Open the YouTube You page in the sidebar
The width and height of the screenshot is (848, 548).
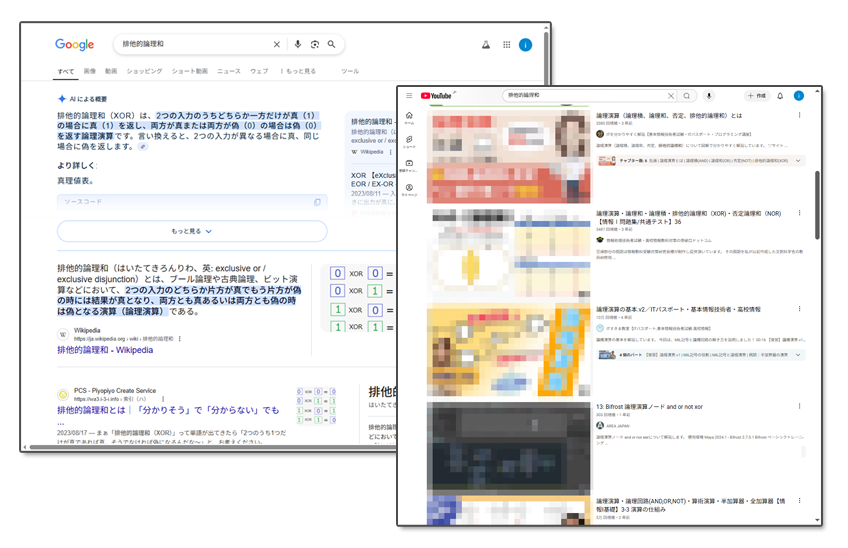pyautogui.click(x=409, y=190)
